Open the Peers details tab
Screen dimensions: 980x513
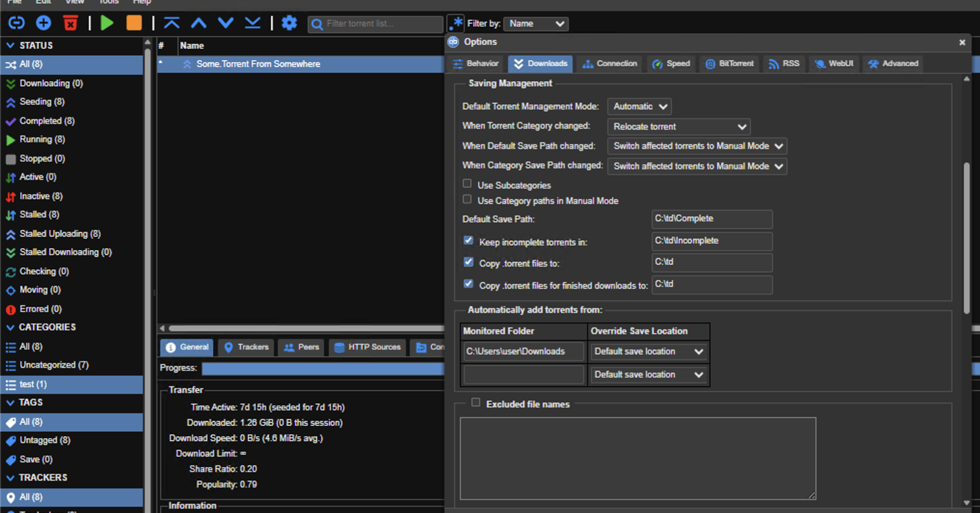tap(302, 347)
